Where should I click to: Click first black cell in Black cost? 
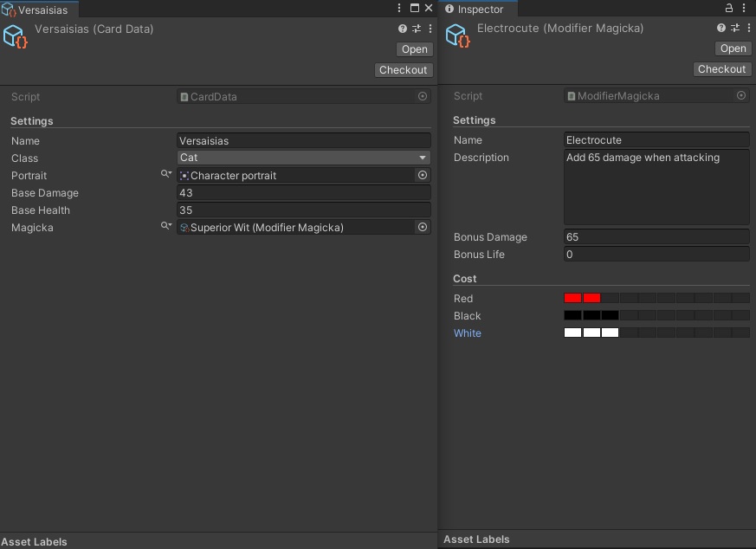click(x=572, y=316)
